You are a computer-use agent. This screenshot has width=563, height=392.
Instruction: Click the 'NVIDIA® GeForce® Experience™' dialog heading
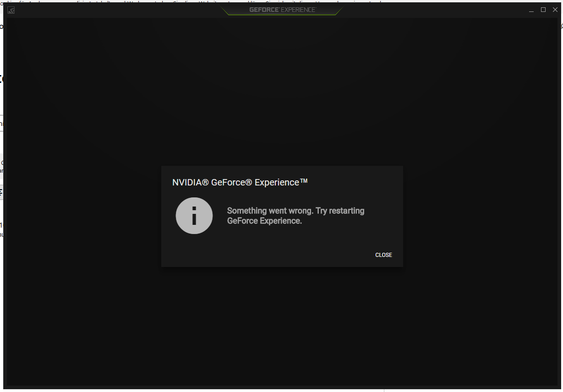coord(240,182)
